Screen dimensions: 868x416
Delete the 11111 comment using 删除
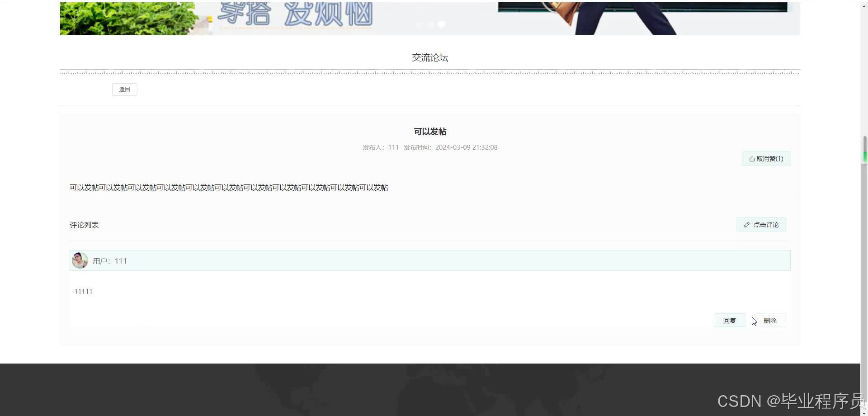pyautogui.click(x=770, y=321)
